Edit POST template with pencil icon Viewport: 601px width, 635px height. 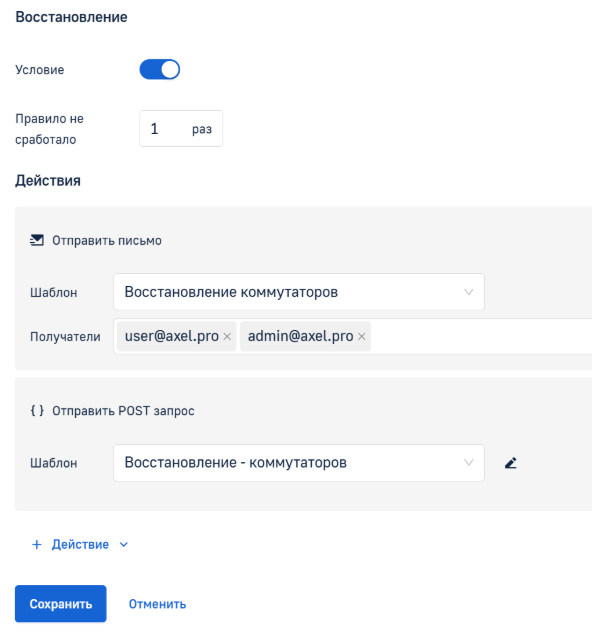click(x=511, y=462)
